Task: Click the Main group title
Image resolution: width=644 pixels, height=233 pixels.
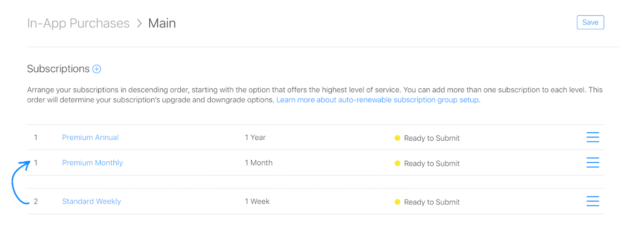Action: pos(162,23)
